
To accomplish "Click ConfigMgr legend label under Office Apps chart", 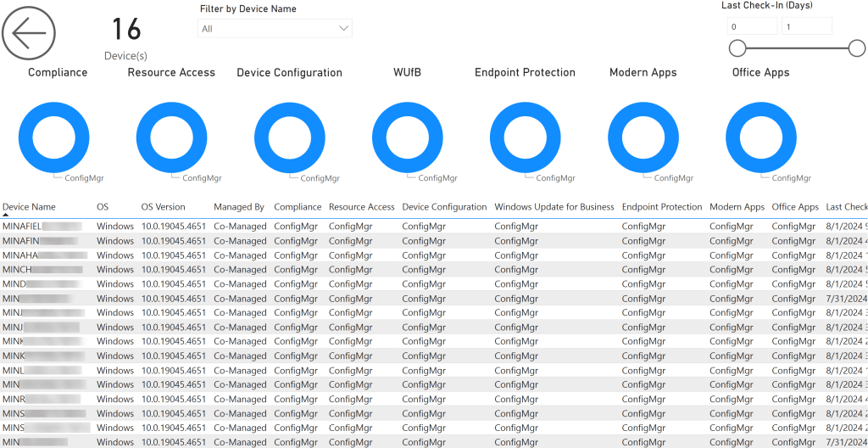I will 792,178.
